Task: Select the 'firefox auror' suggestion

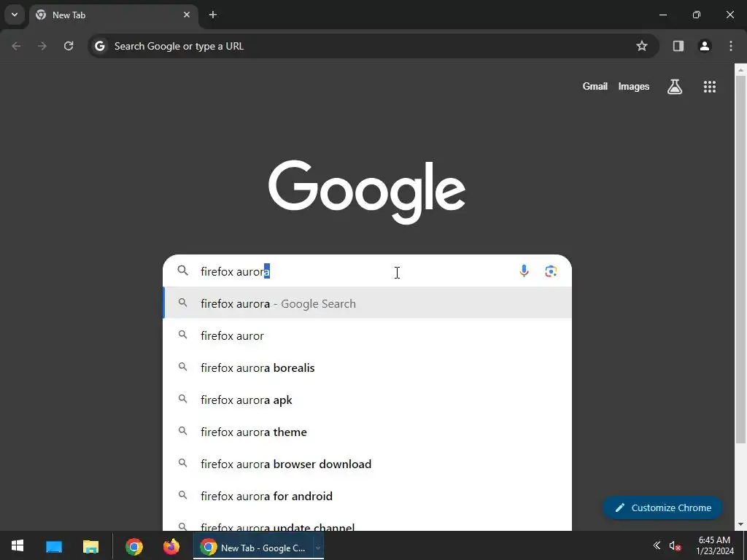Action: coord(368,335)
